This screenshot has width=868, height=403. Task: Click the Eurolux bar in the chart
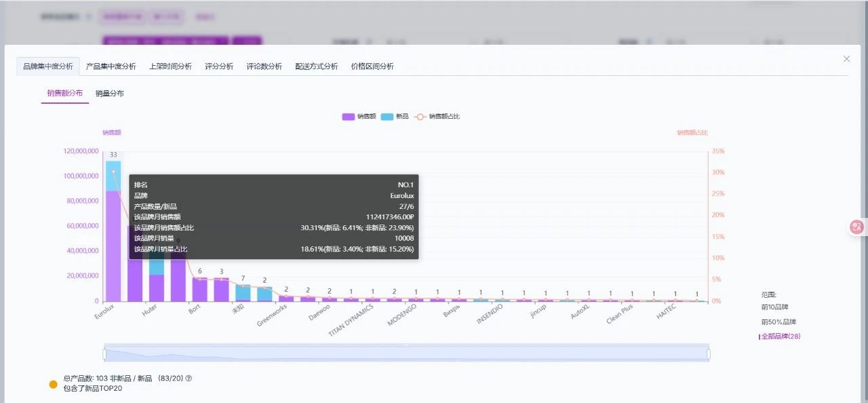113,231
